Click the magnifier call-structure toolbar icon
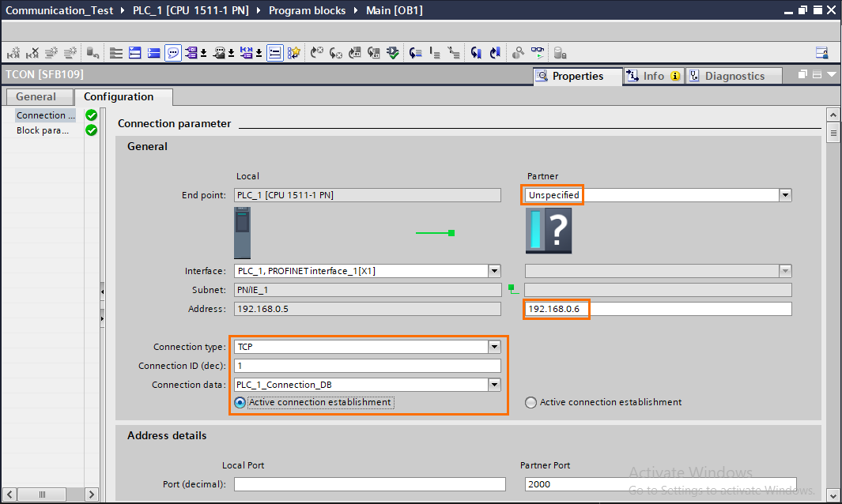 (518, 53)
